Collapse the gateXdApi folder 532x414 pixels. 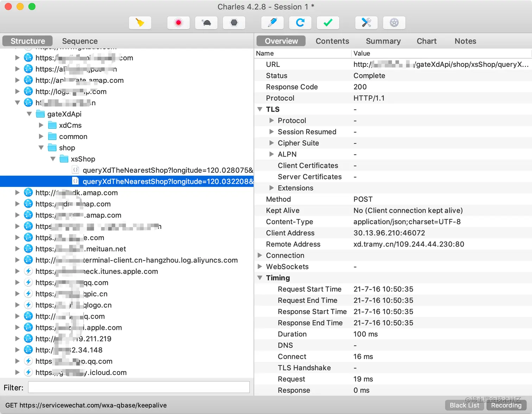29,114
